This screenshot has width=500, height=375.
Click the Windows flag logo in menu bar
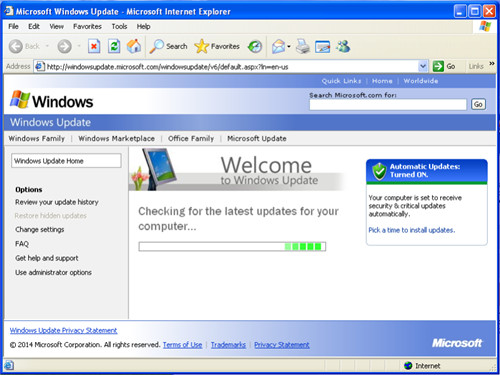(x=485, y=26)
